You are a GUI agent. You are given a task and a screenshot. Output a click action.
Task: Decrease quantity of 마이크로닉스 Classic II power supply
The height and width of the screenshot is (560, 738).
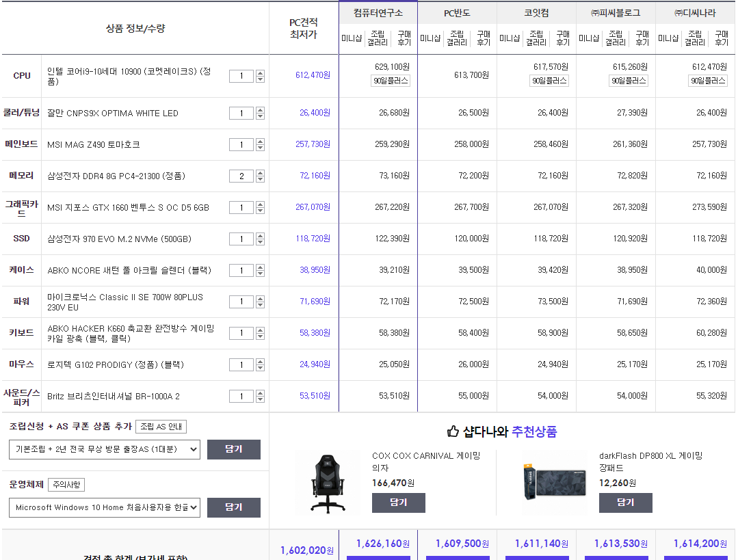pos(261,305)
